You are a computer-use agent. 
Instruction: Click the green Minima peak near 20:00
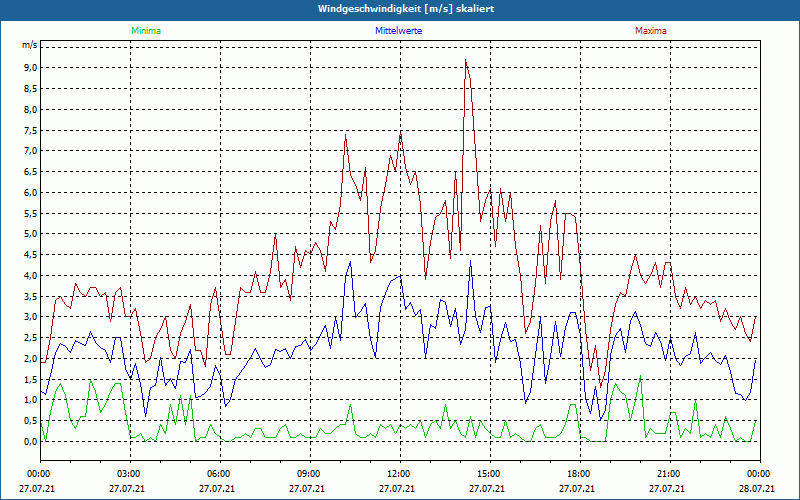coord(641,376)
